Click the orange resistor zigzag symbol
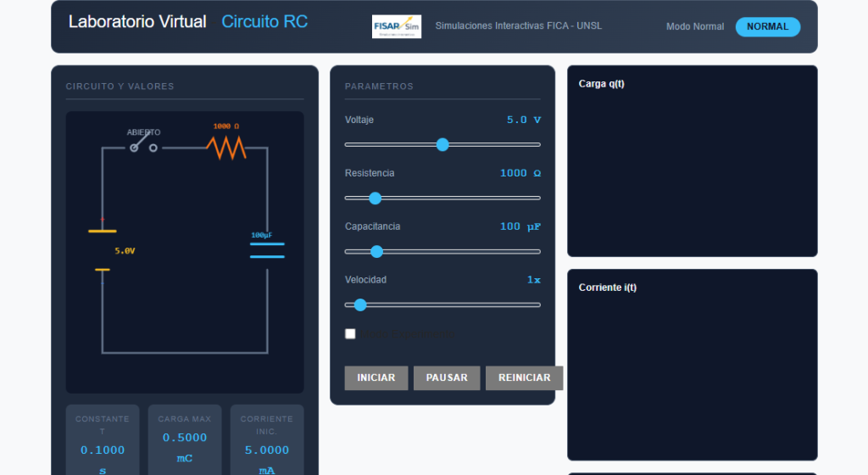The image size is (868, 475). [225, 148]
